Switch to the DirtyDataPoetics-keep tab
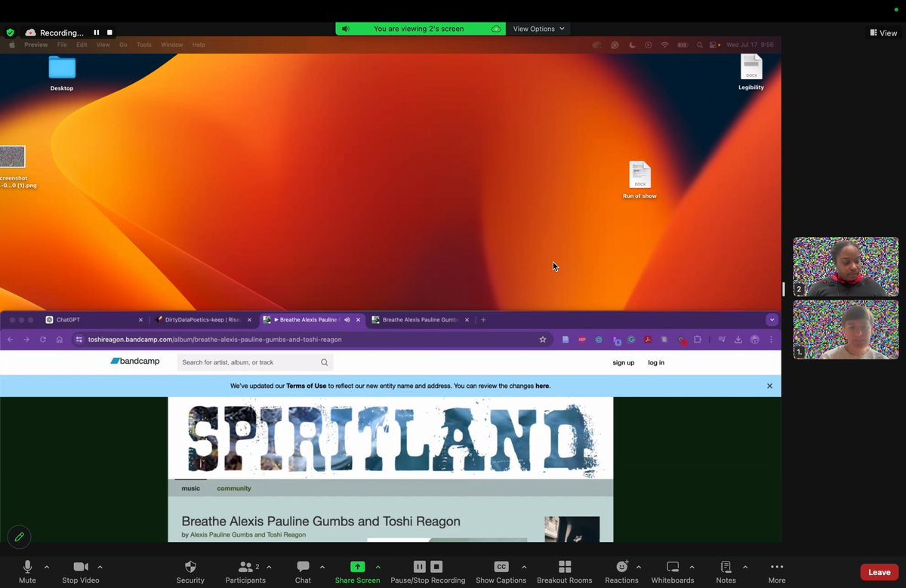Screen dimensions: 906x588 202,320
